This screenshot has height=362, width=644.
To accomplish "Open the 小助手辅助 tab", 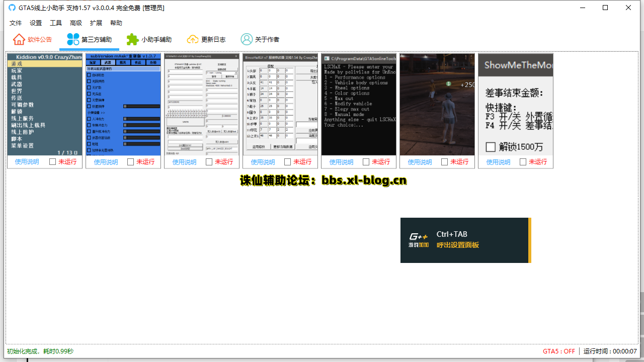I will 149,39.
